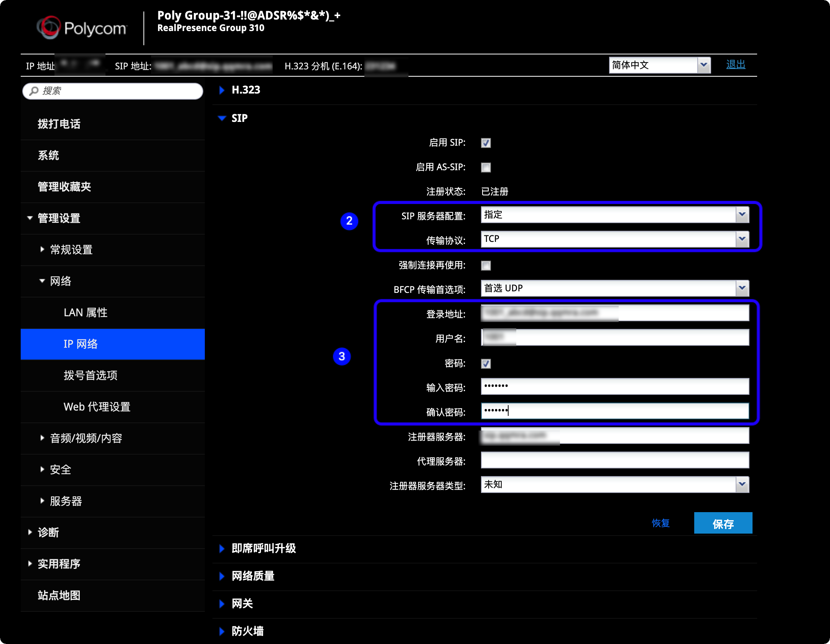Viewport: 830px width, 644px height.
Task: Expand 网络质量 section arrow
Action: (x=222, y=576)
